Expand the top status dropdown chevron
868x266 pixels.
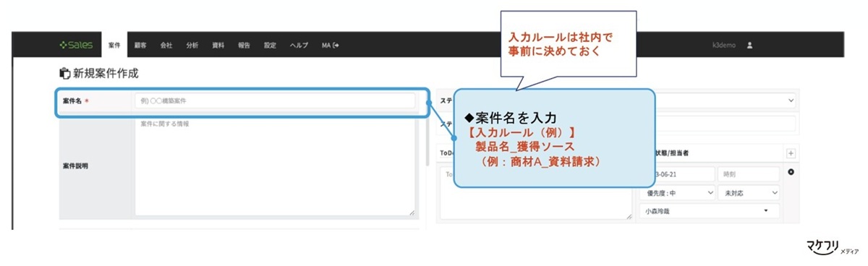(x=791, y=100)
